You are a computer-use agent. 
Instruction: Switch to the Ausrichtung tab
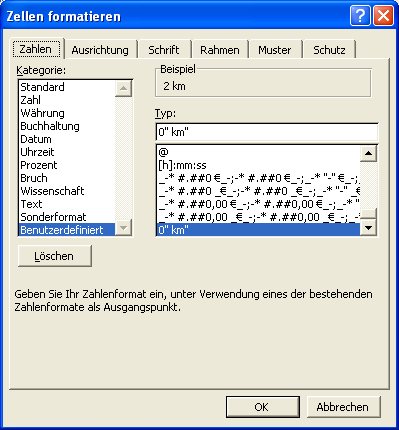pyautogui.click(x=100, y=50)
